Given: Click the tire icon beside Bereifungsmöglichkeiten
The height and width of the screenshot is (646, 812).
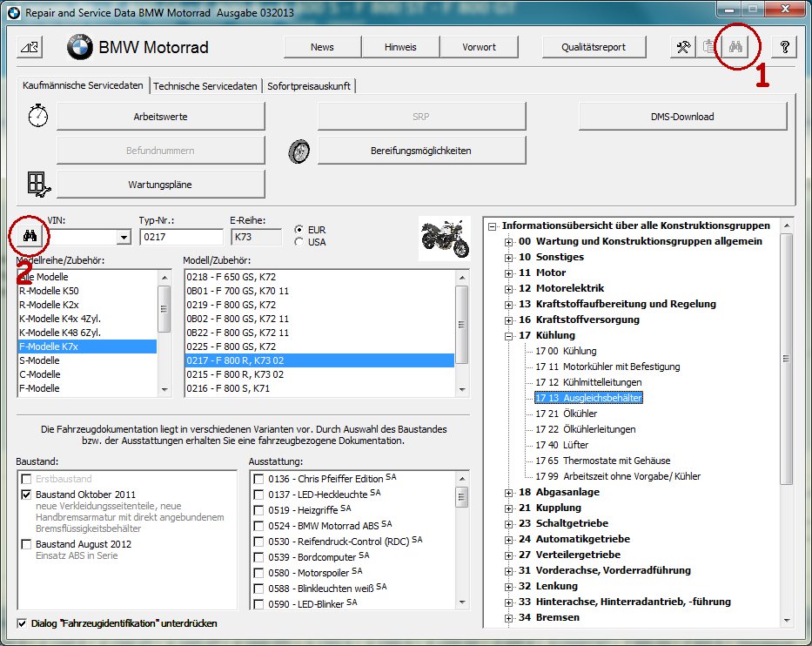Looking at the screenshot, I should [299, 151].
